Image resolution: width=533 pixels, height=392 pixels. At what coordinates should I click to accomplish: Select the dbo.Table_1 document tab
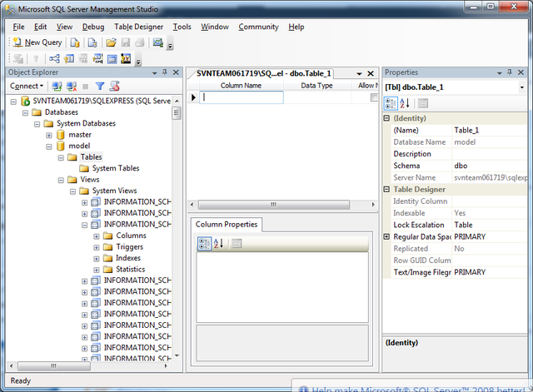pos(263,73)
